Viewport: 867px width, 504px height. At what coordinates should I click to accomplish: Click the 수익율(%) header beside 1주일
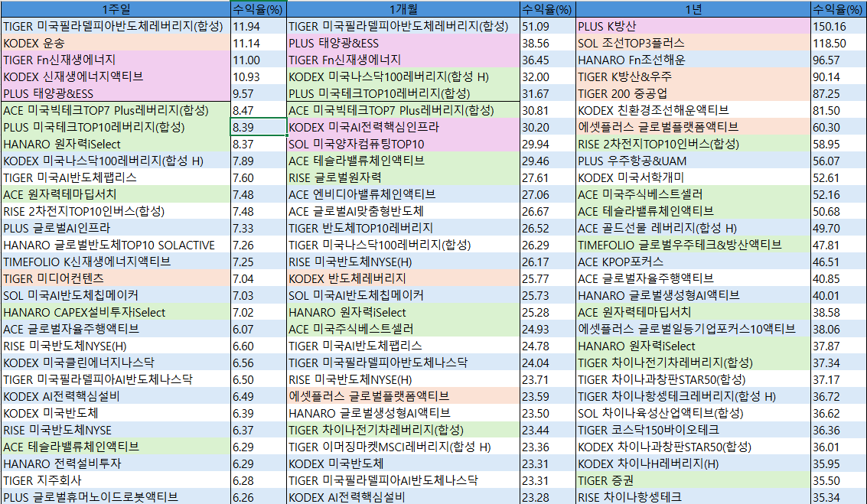point(258,9)
